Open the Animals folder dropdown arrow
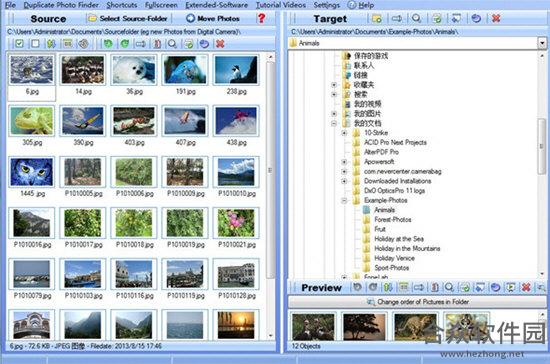 point(542,43)
